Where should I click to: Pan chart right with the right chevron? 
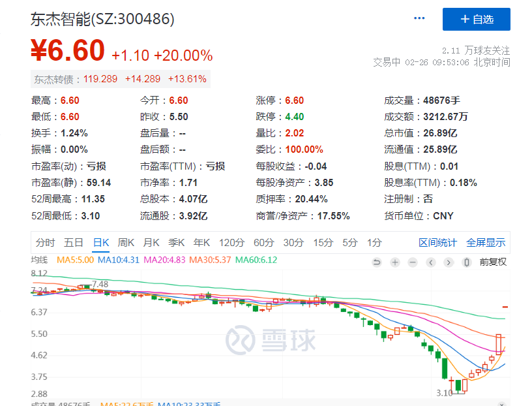[x=449, y=262]
